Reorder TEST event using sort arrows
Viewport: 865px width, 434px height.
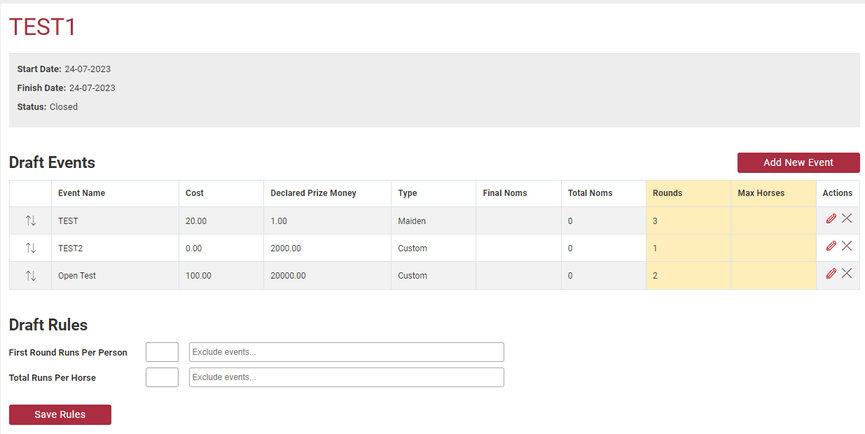[x=30, y=220]
